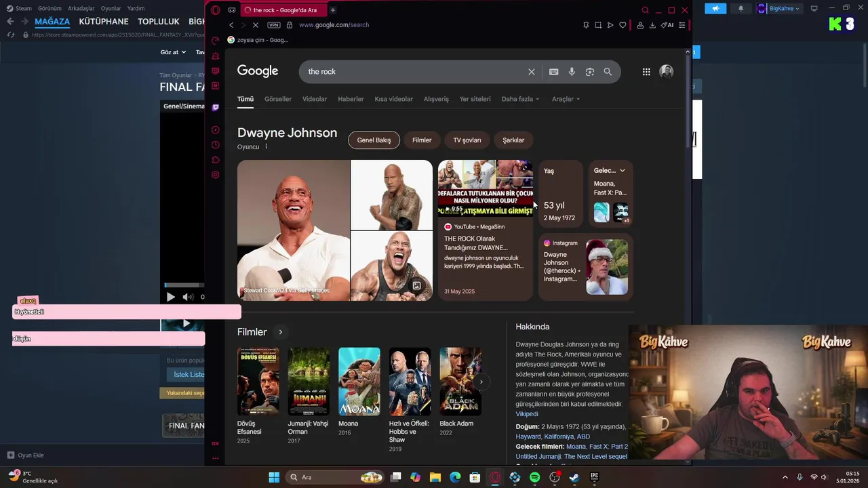868x488 pixels.
Task: Play the Steam trailer video
Action: (170, 297)
